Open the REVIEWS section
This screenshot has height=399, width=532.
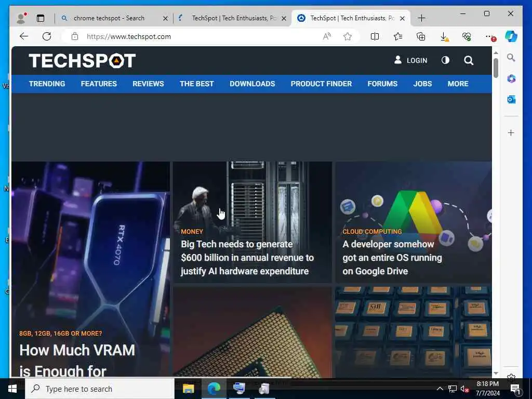(x=148, y=84)
